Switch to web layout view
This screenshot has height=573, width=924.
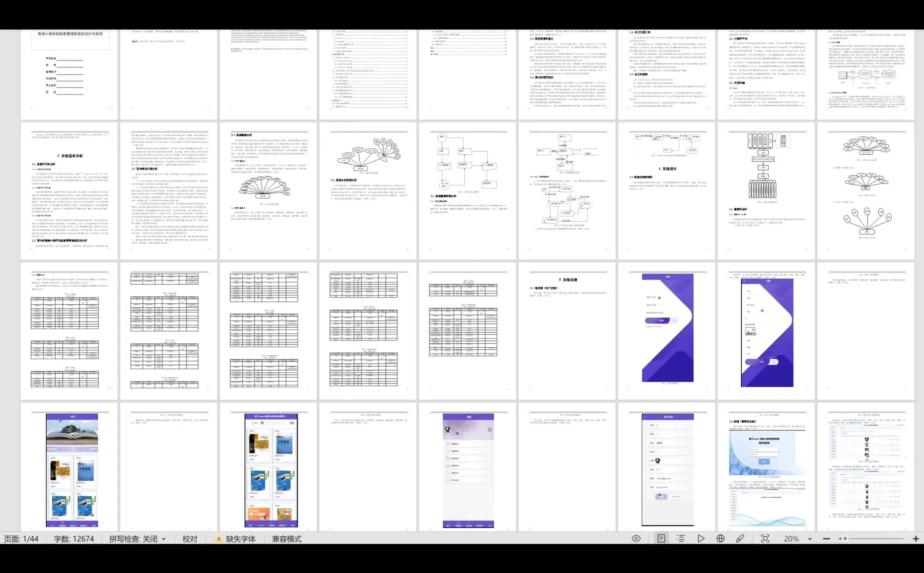click(x=720, y=539)
